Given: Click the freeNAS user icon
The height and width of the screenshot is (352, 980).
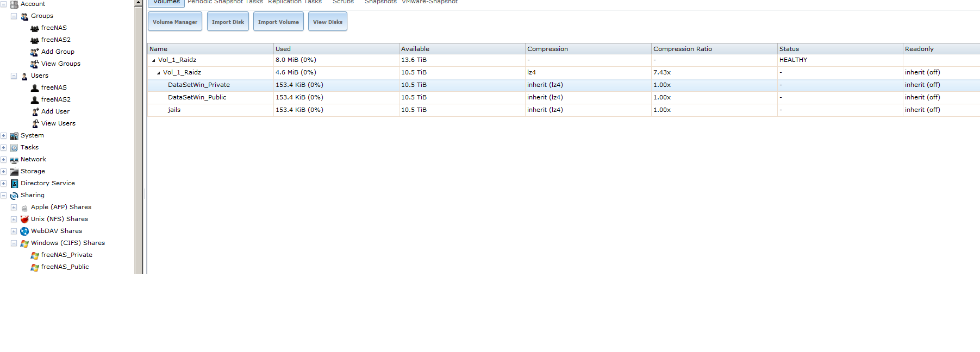Looking at the screenshot, I should (35, 88).
